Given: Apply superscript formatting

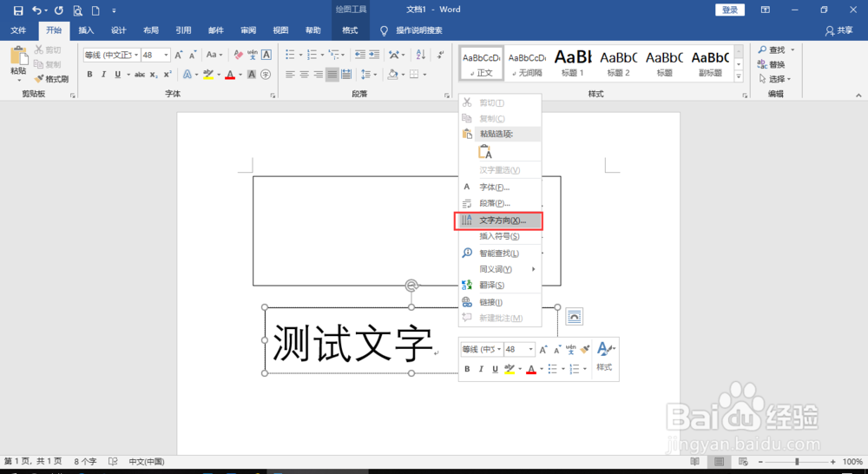Looking at the screenshot, I should coord(168,74).
